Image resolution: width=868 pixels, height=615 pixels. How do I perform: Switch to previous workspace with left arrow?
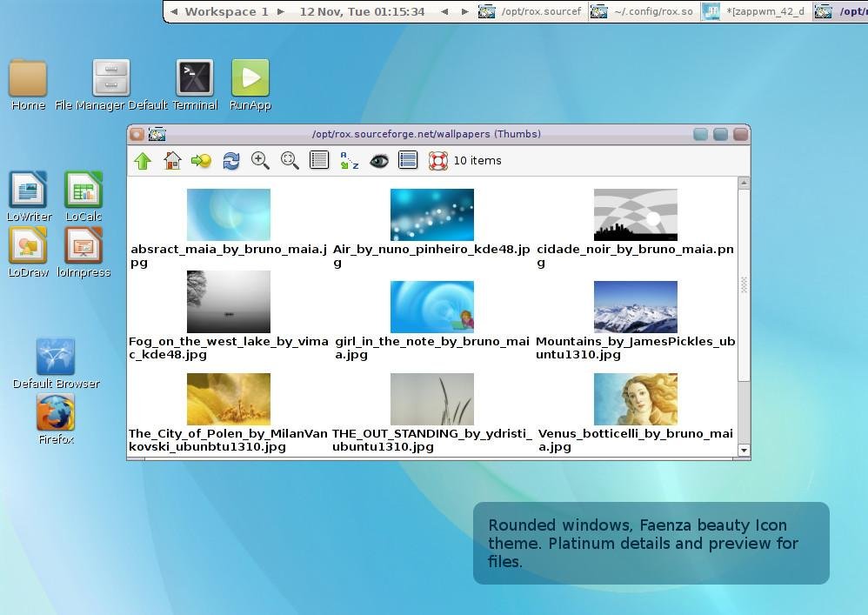click(x=174, y=12)
